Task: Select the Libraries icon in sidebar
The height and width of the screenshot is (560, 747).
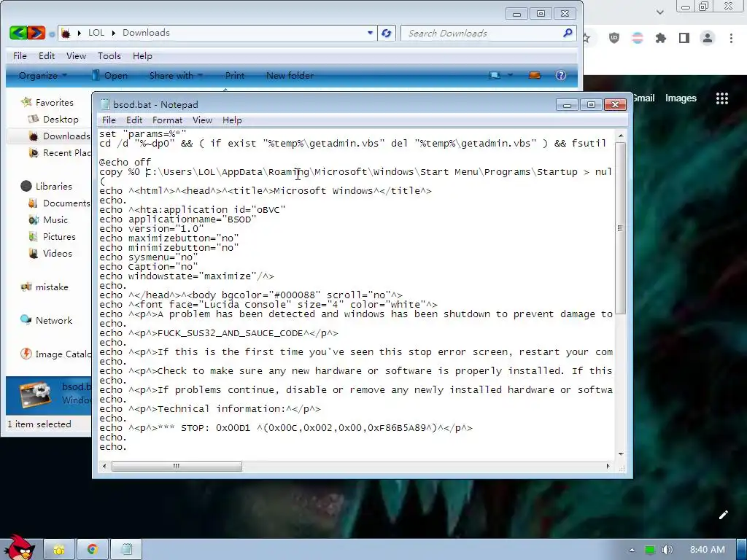Action: tap(27, 186)
